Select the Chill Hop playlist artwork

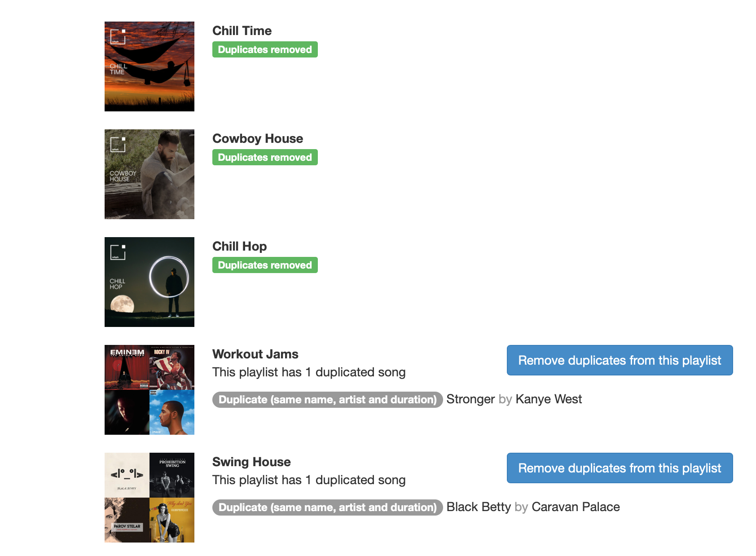[149, 282]
